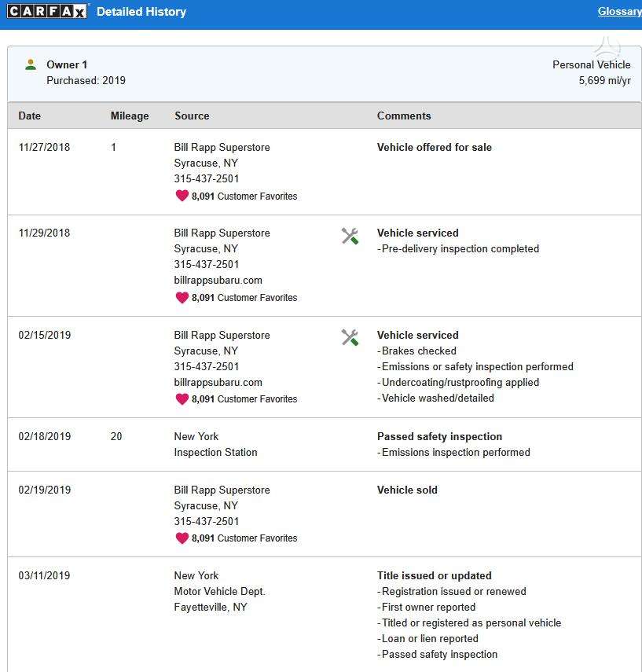Click Passed safety inspection bold heading

[439, 437]
